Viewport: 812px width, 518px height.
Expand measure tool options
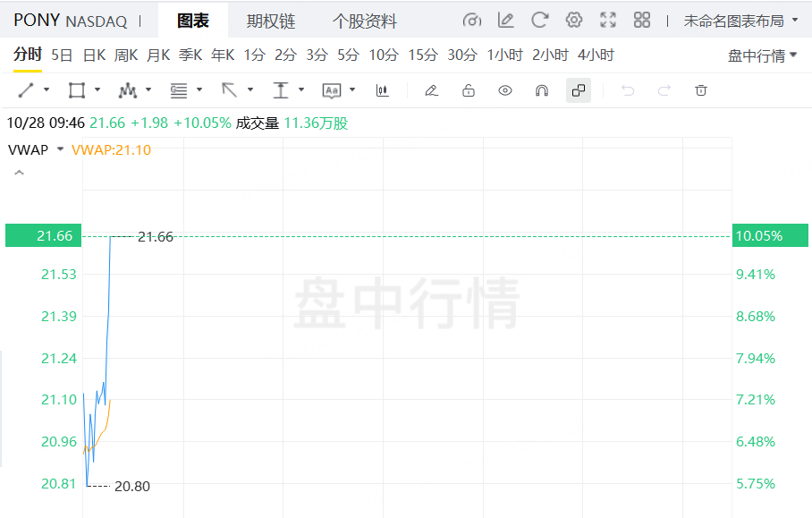pyautogui.click(x=301, y=90)
